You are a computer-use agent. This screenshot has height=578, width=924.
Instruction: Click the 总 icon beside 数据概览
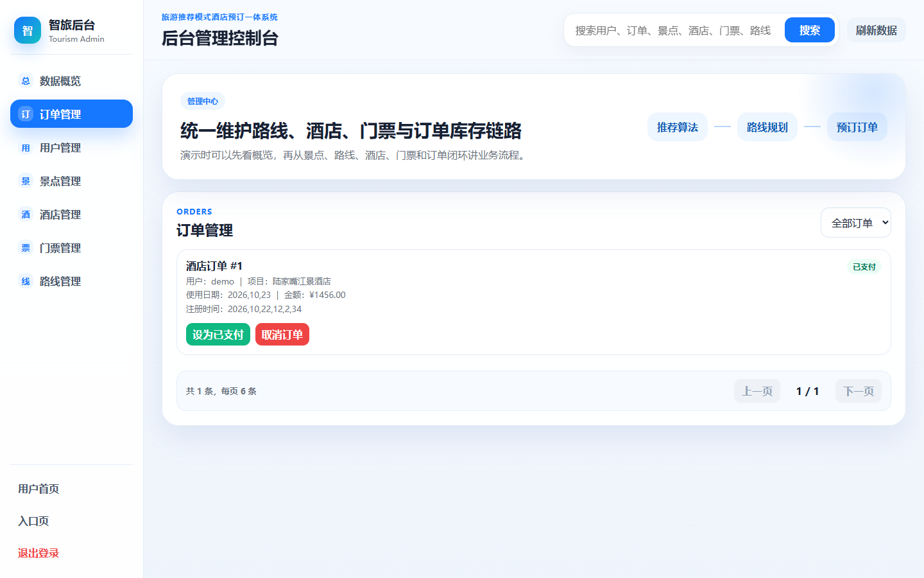pos(26,81)
